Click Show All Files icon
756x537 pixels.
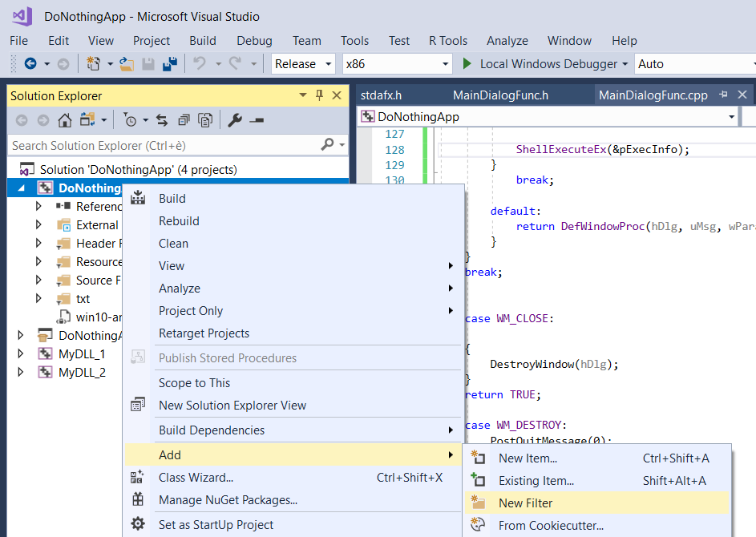point(205,120)
